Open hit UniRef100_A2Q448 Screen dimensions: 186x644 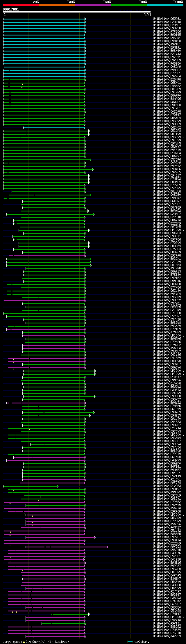(167, 22)
